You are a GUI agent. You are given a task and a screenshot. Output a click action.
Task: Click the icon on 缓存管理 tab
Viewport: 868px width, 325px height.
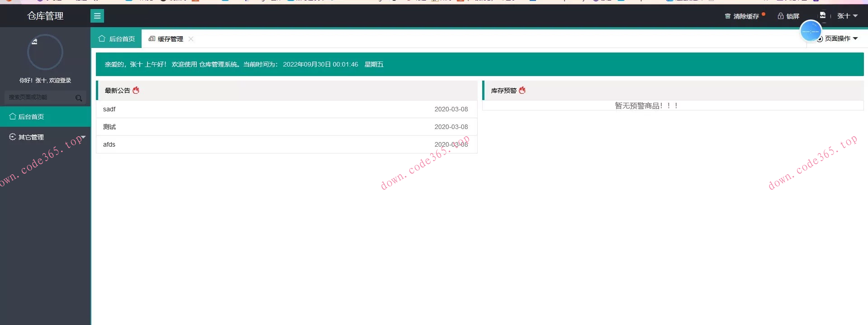tap(152, 39)
